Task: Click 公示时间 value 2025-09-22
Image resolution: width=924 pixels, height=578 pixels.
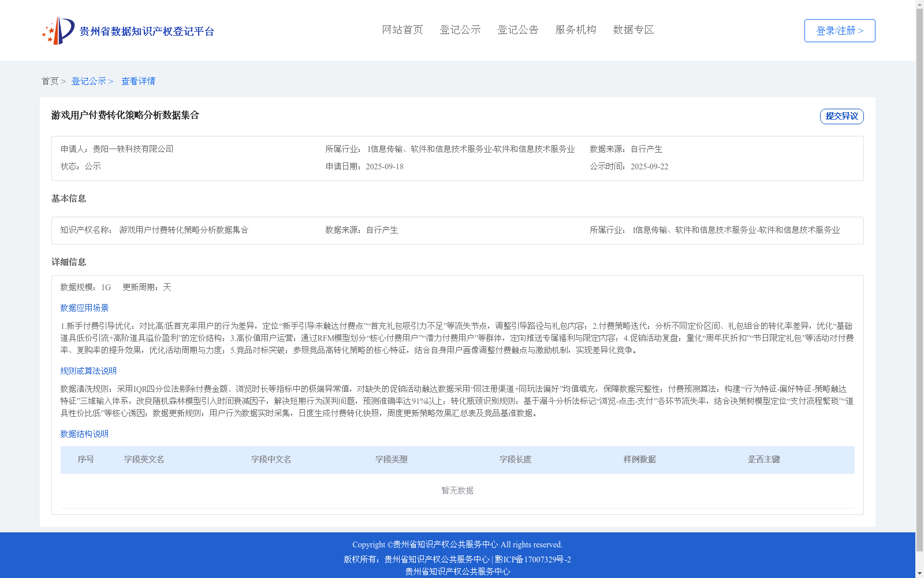Action: click(649, 166)
